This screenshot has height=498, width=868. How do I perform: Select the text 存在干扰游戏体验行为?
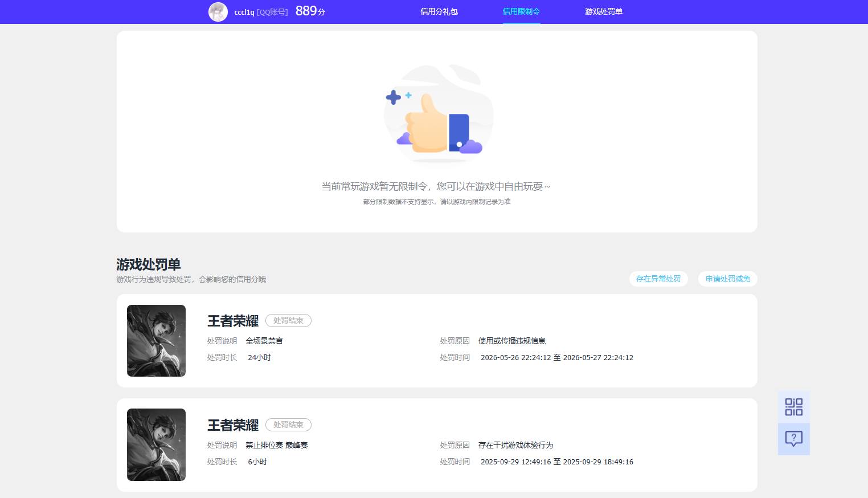(x=516, y=445)
